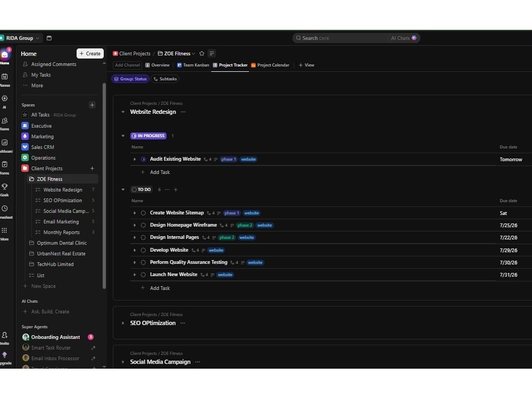
Task: Open My Tasks in the sidebar
Action: click(41, 75)
